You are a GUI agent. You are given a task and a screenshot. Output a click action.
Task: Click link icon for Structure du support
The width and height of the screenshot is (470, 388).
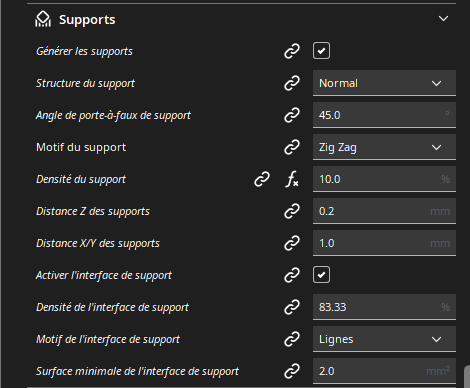point(292,83)
